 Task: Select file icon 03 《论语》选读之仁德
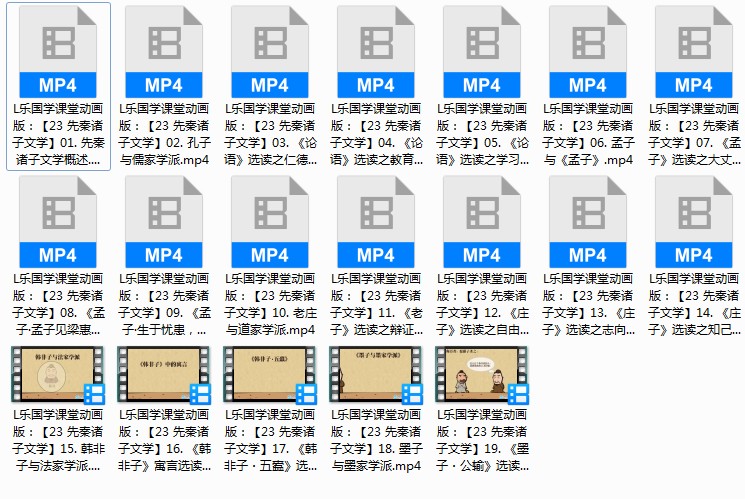[x=270, y=52]
